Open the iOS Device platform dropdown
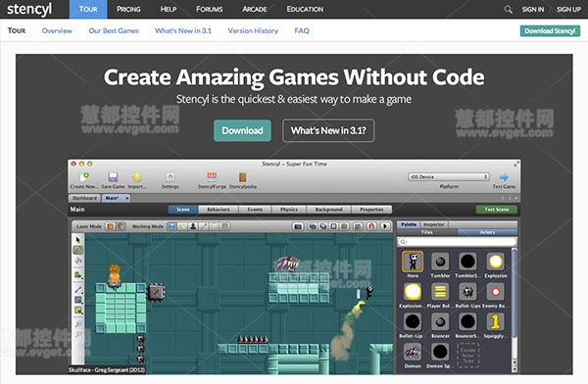 449,176
